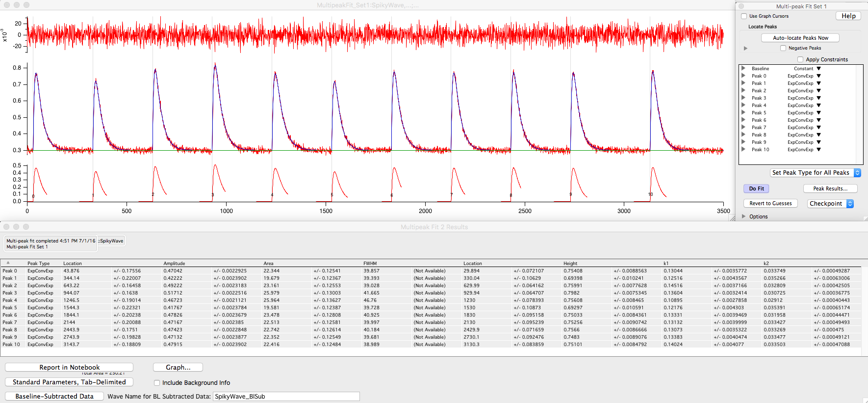
Task: Click the Baseline Constant type arrow icon
Action: [x=818, y=69]
